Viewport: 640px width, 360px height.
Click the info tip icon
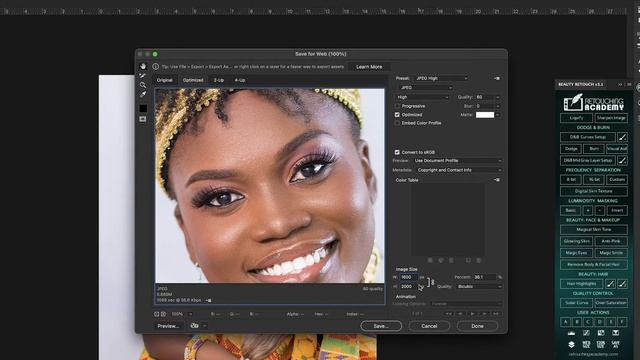156,67
